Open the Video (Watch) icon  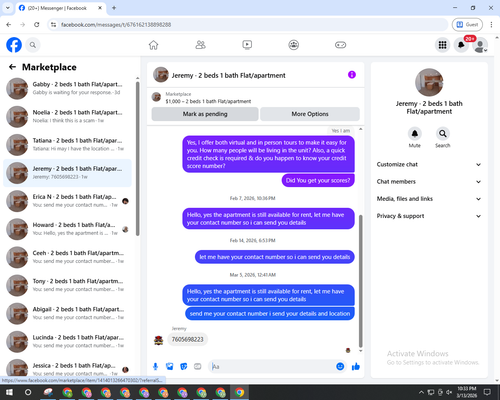[x=247, y=45]
